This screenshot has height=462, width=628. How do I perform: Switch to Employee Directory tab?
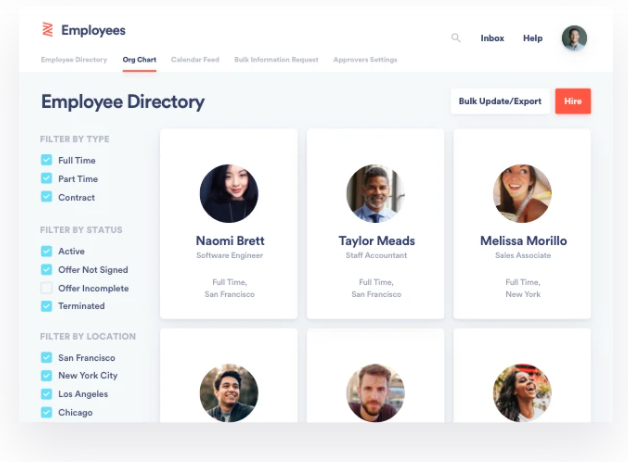click(74, 60)
